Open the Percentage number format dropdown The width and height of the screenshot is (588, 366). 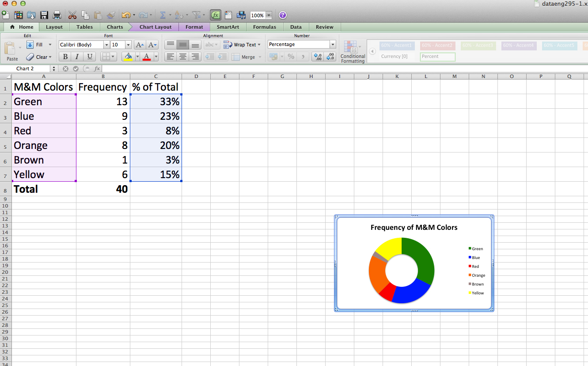tap(333, 44)
